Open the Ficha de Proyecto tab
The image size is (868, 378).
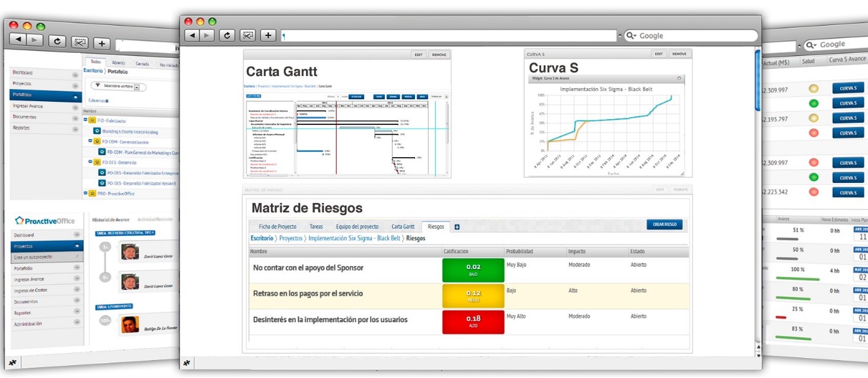(277, 227)
